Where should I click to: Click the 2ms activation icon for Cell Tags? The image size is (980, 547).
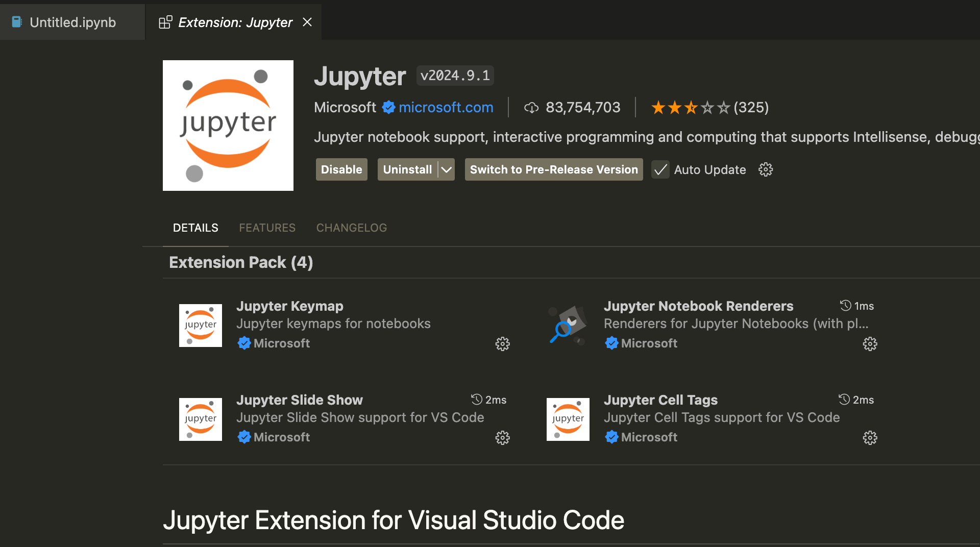click(x=844, y=400)
